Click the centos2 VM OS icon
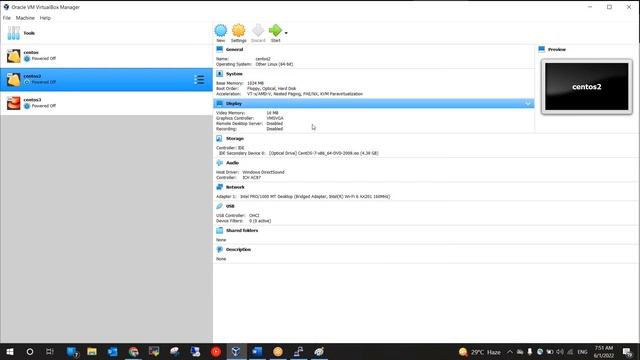The image size is (640, 360). (x=13, y=80)
